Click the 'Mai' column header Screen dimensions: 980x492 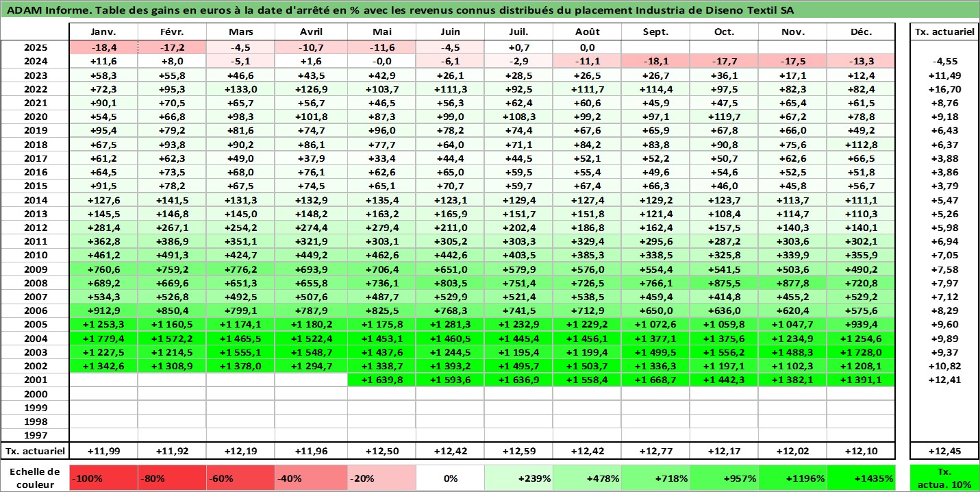381,32
